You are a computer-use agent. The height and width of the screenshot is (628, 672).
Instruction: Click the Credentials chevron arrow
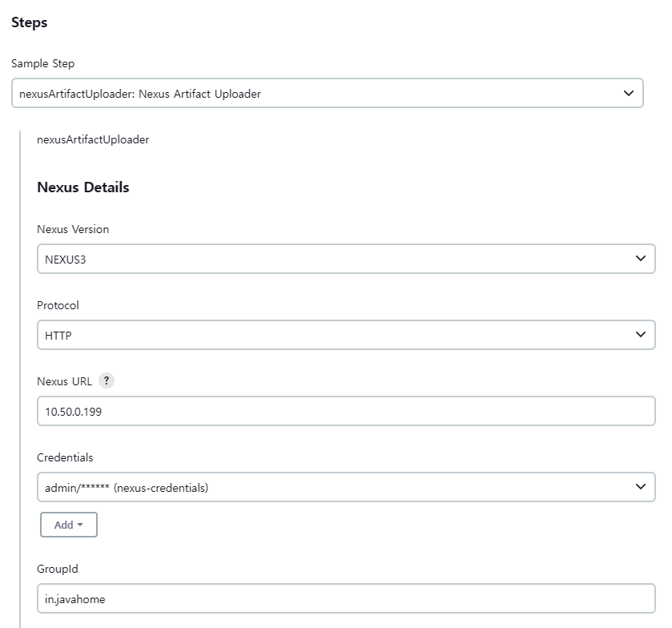(640, 486)
